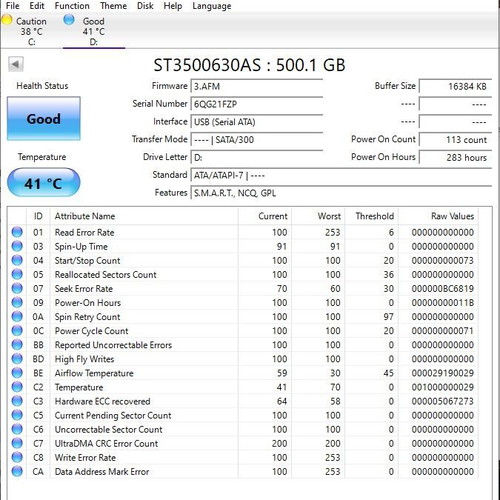
Task: Select the Start/Stop Count raw value 000000000073
Action: 443,260
